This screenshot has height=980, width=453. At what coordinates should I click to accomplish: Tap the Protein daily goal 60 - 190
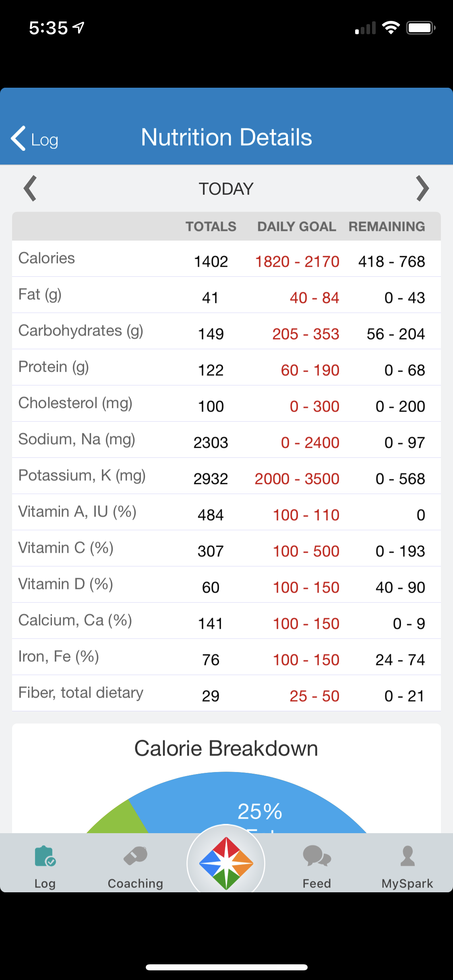pos(310,370)
